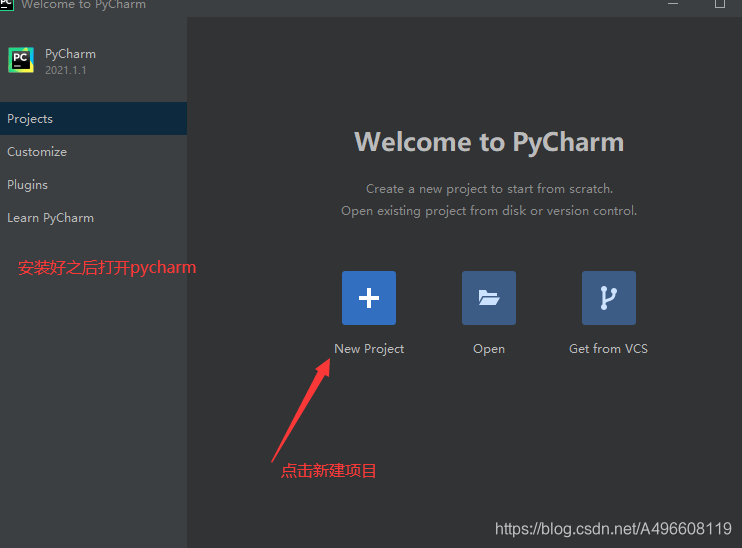Screen dimensions: 742x548
Task: Click the window title 'Welcome to PyCharm'
Action: [x=83, y=5]
